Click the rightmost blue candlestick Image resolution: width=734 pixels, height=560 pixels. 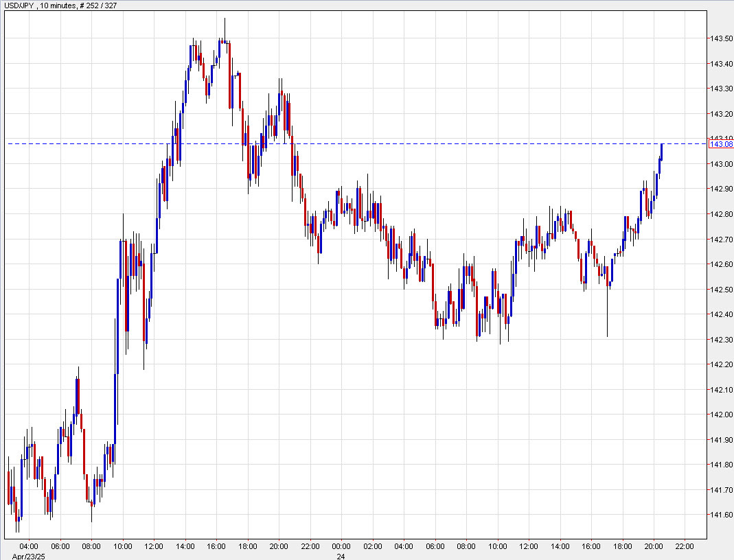pyautogui.click(x=661, y=151)
